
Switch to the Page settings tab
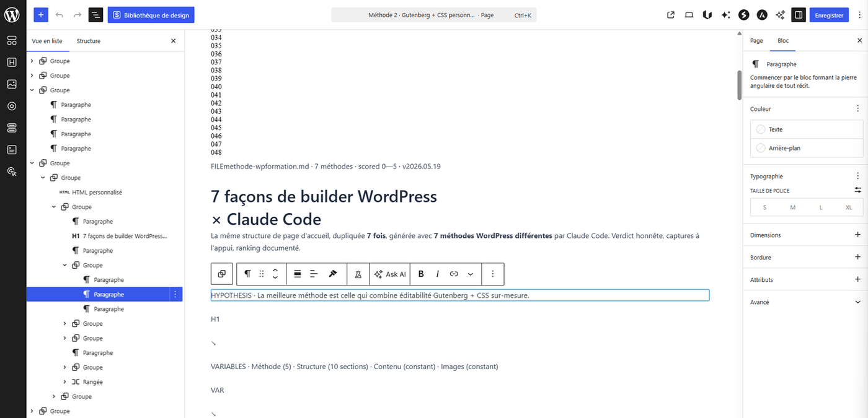click(756, 41)
